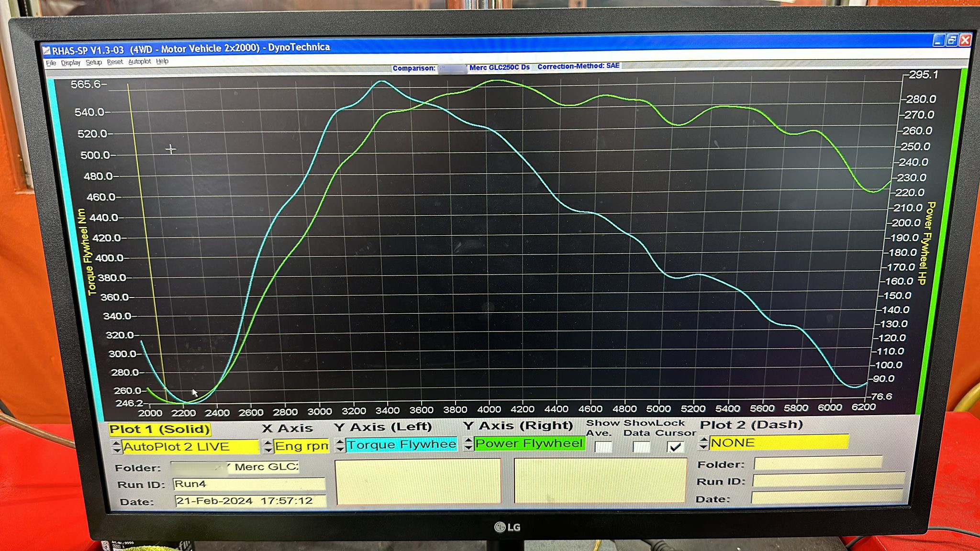Image resolution: width=980 pixels, height=551 pixels.
Task: Click the Merc GLC250C Ds comparison text
Action: click(499, 67)
